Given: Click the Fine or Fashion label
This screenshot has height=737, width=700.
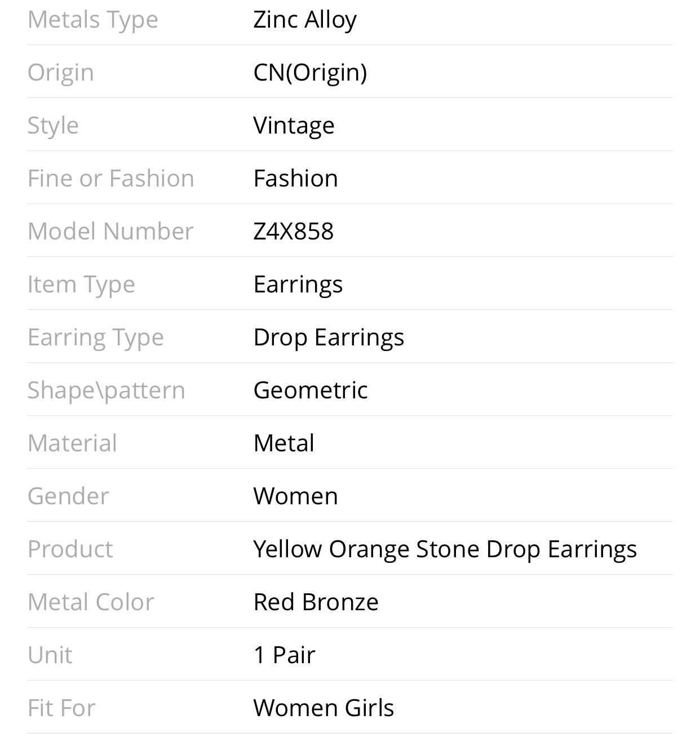Looking at the screenshot, I should click(111, 179).
